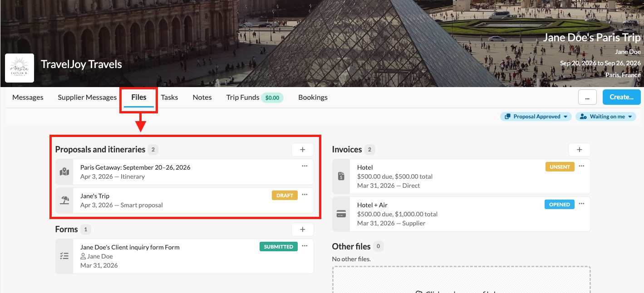This screenshot has width=644, height=293.
Task: Click the trip-level ellipsis button near Create
Action: click(x=587, y=97)
